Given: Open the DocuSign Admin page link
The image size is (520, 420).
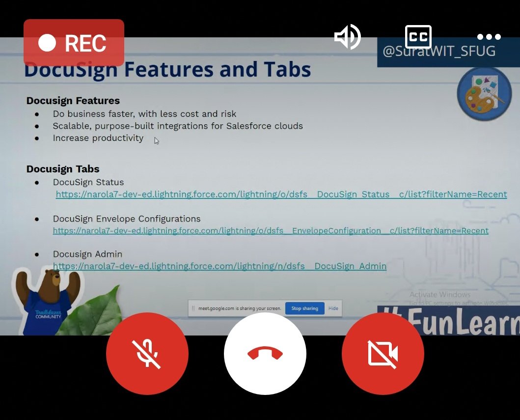Looking at the screenshot, I should coord(219,266).
